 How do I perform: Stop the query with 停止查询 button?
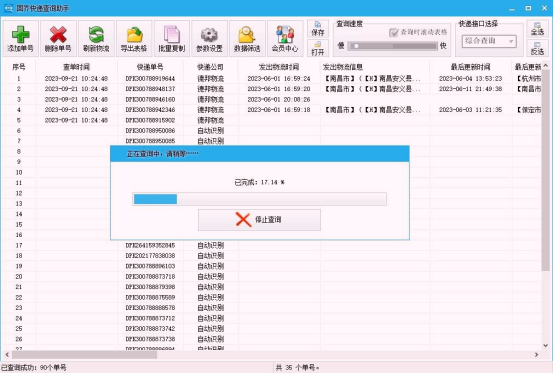click(259, 220)
